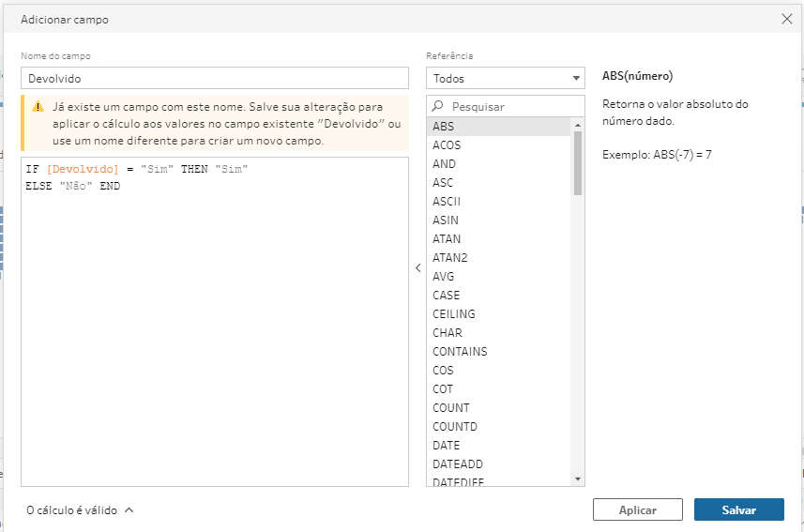Click inside the formula editor area
The image size is (804, 532).
point(214,322)
